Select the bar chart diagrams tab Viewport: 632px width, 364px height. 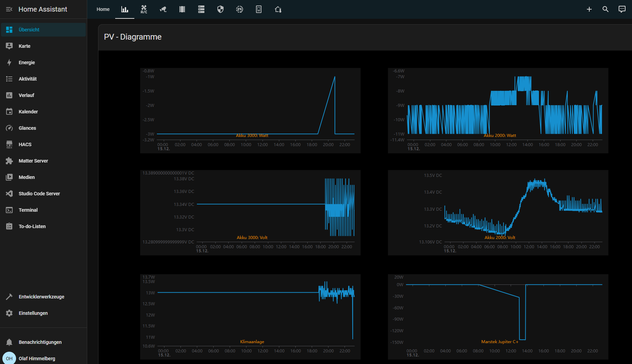click(x=125, y=10)
